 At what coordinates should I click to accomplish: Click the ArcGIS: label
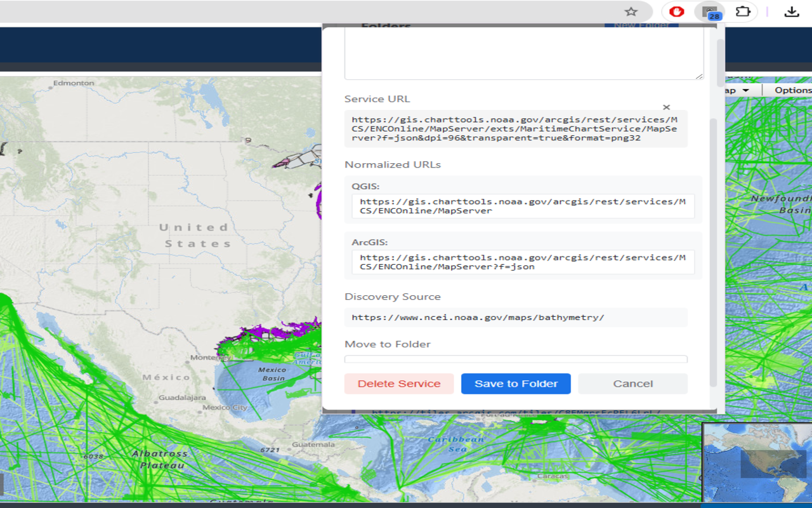click(370, 243)
